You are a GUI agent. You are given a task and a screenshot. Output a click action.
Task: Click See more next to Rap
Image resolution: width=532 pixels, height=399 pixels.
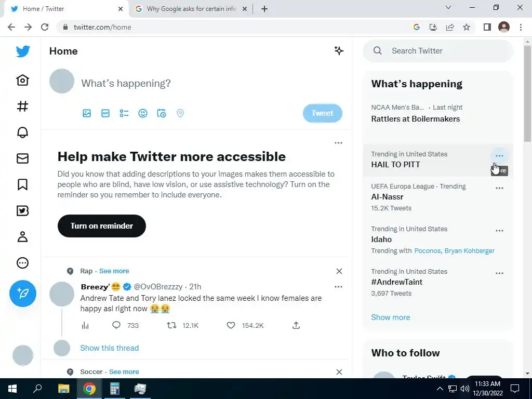click(114, 271)
